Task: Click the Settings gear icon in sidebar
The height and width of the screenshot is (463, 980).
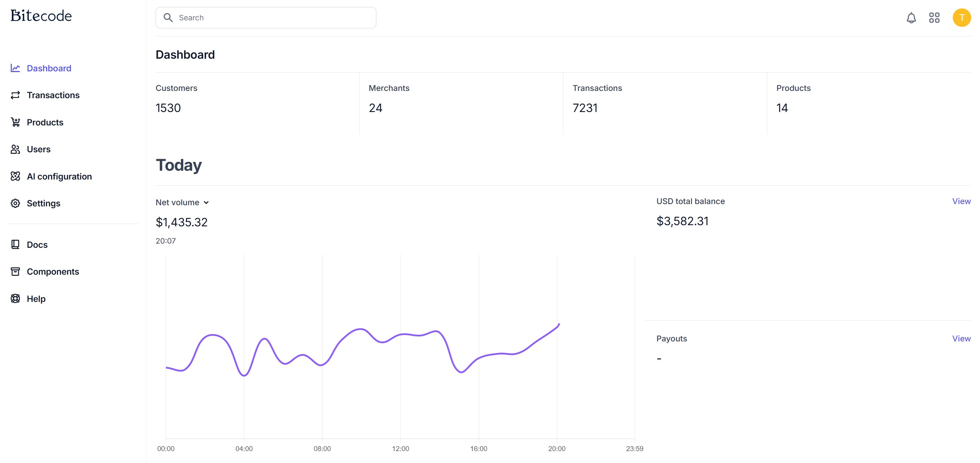Action: pyautogui.click(x=15, y=203)
